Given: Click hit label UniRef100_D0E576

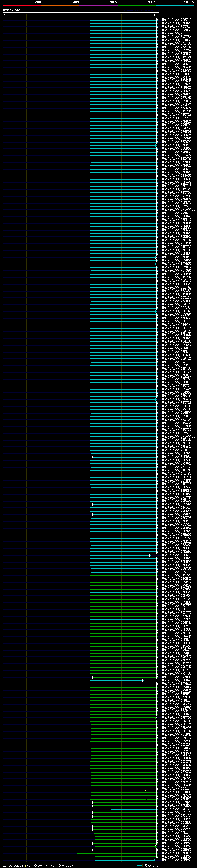Looking at the screenshot, I should [x=176, y=796].
